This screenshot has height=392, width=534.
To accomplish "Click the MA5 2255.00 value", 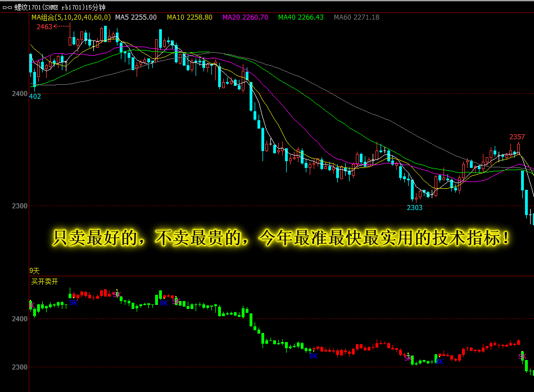I will [136, 17].
